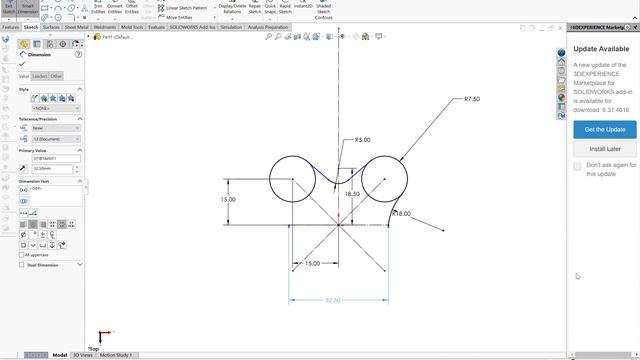Collapse the Tolerance/Precision section

80,119
